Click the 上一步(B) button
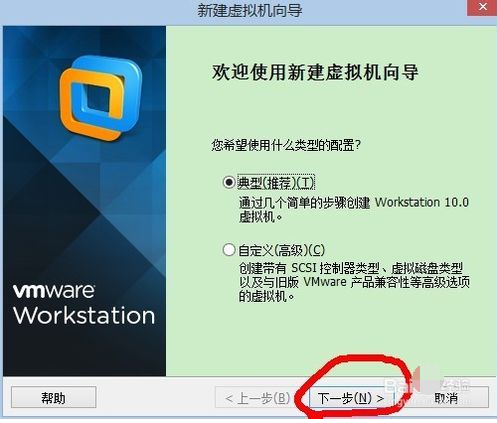497x423 pixels. click(255, 398)
